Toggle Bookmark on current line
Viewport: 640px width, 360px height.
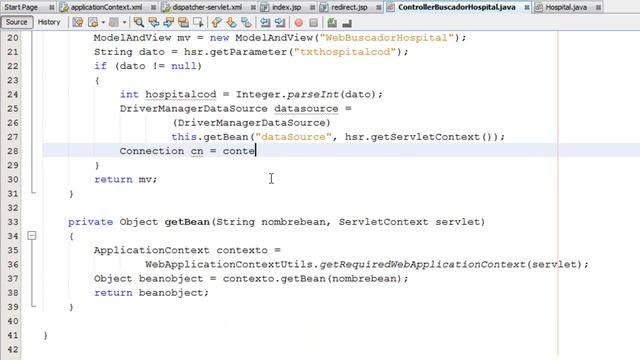[x=246, y=22]
